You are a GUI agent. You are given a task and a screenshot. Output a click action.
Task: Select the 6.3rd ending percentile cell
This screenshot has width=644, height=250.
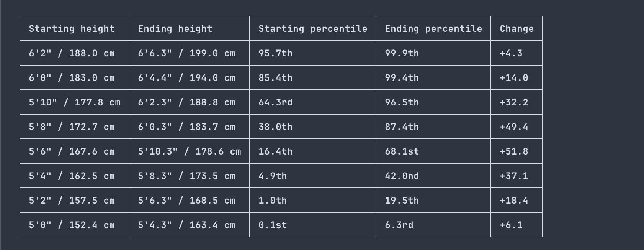(399, 225)
